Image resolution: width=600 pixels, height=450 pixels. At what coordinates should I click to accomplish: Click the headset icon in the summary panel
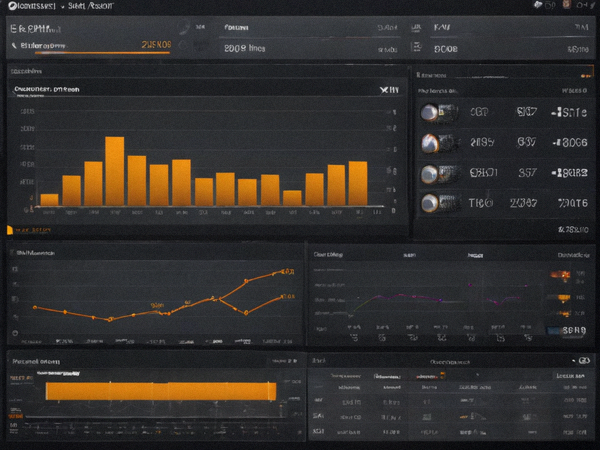coord(184,28)
